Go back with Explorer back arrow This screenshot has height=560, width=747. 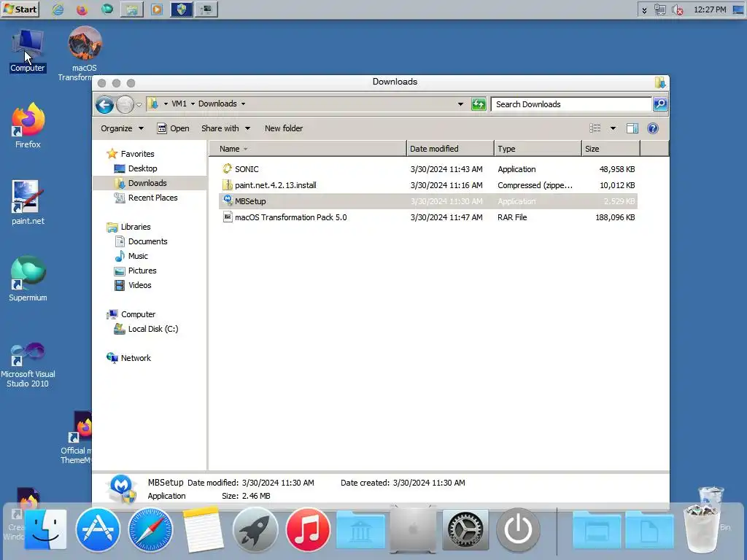[104, 104]
